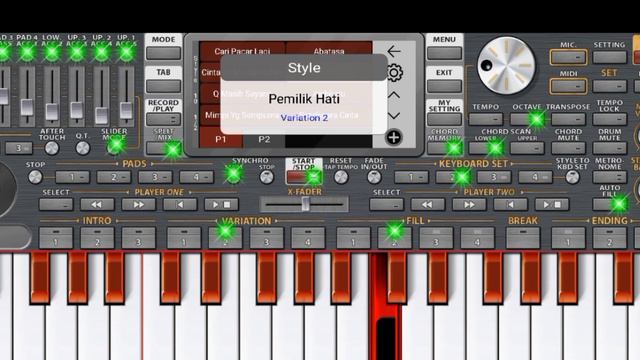Click the plus icon in display
Image resolution: width=640 pixels, height=360 pixels.
pyautogui.click(x=394, y=138)
